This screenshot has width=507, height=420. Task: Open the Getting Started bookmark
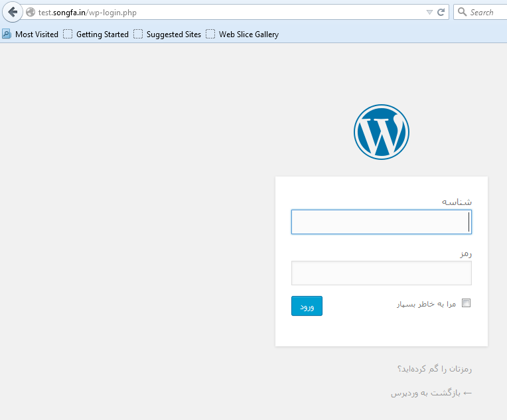click(x=96, y=35)
